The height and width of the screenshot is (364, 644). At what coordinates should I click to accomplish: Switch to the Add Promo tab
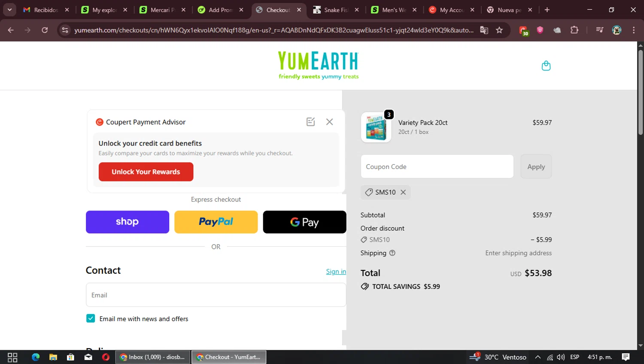click(x=220, y=10)
